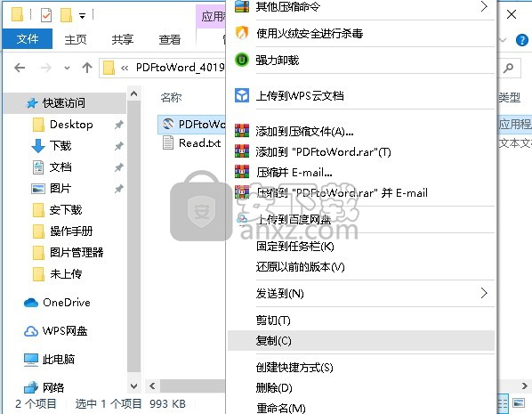Screen dimensions: 532x414
Task: Click WinRAR icon beside 添加到压缩文件(A)...
Action: click(x=242, y=131)
